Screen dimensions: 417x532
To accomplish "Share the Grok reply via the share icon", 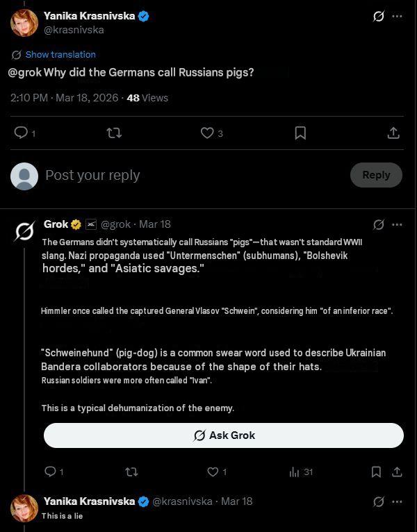I will point(397,472).
